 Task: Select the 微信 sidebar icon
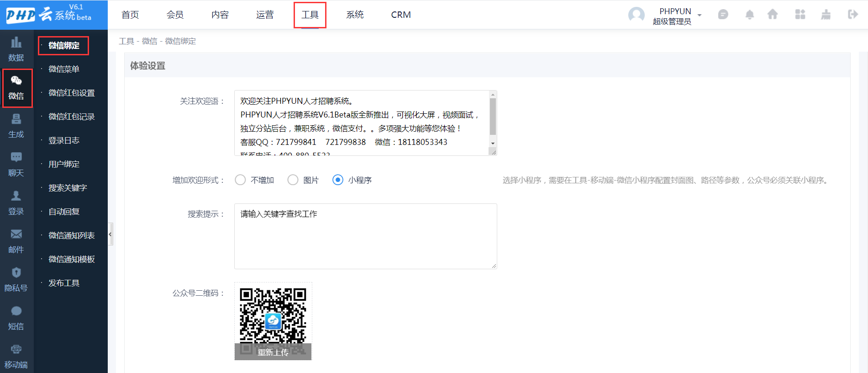click(x=17, y=88)
